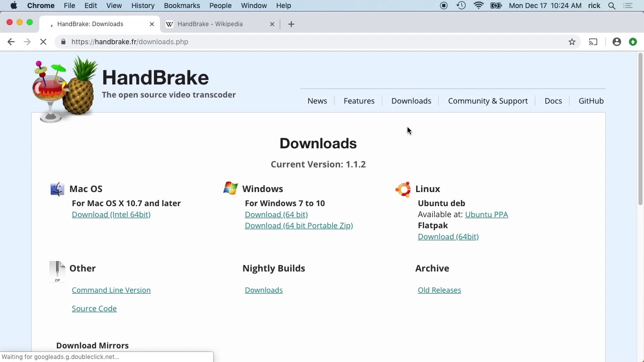Open the Ubuntu PPA link
Viewport: 644px width, 362px height.
487,215
